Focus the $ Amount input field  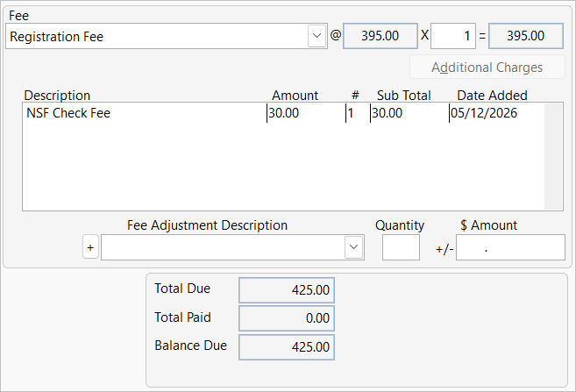click(510, 247)
